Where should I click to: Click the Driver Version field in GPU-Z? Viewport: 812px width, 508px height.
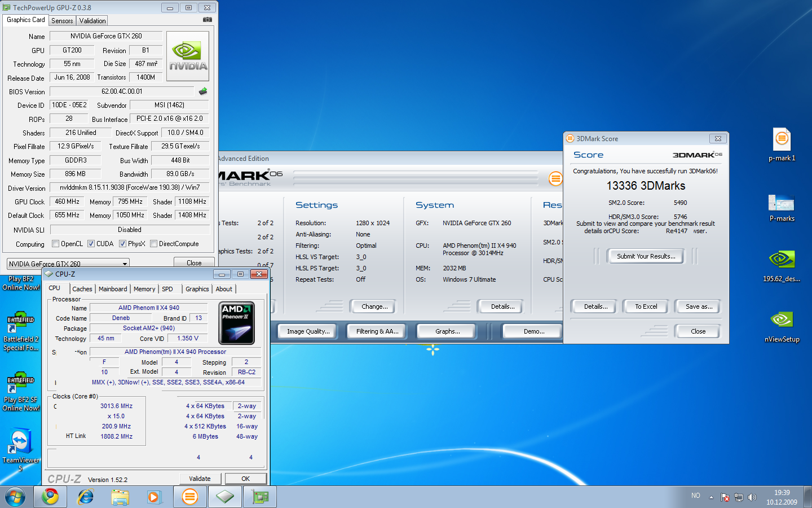[130, 187]
